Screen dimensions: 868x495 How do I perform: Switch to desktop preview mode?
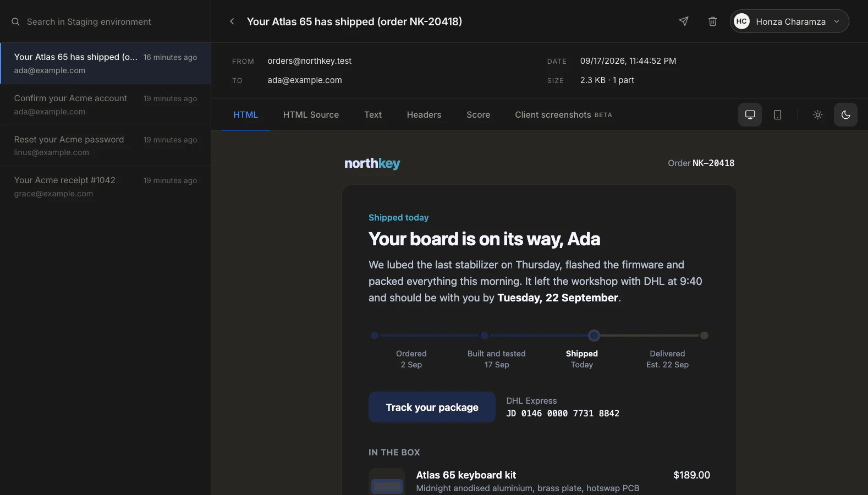point(750,115)
